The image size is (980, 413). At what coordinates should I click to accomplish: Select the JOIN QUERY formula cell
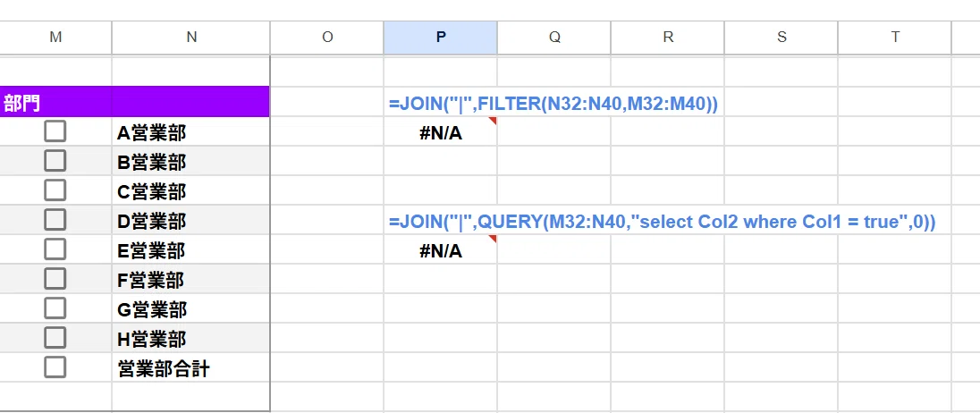(441, 220)
